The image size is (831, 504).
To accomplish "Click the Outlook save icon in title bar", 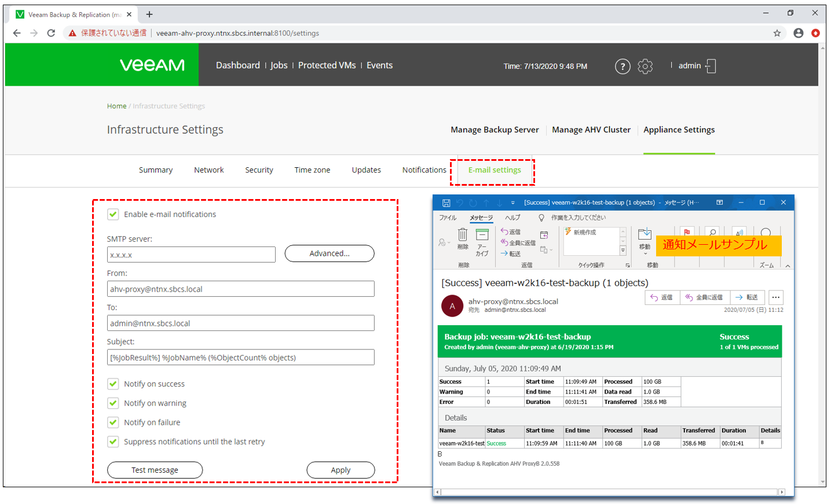I will 446,203.
